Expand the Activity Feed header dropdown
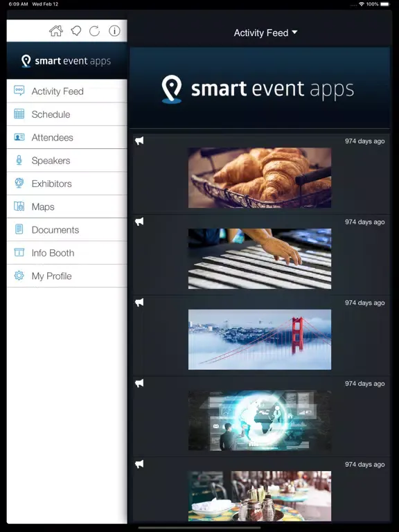 pos(266,33)
